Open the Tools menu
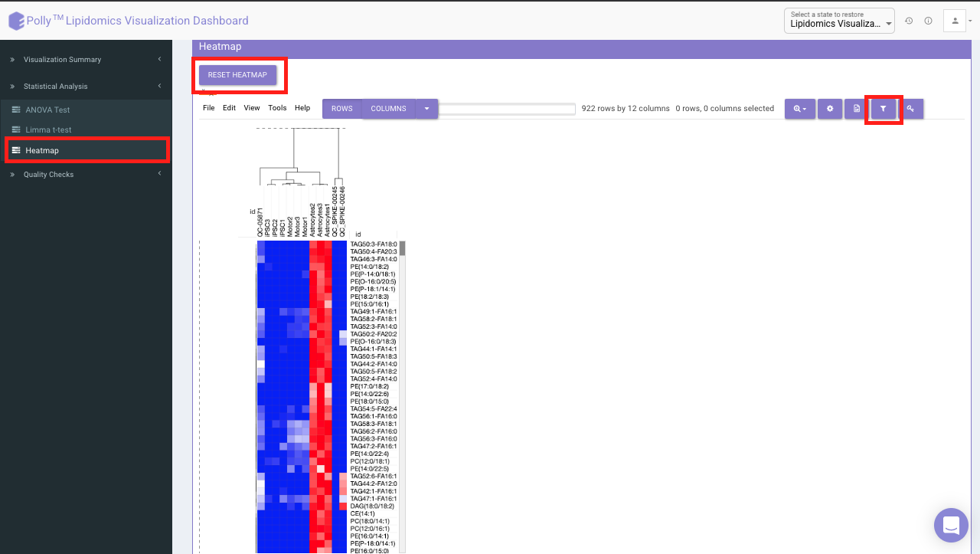The image size is (980, 554). pyautogui.click(x=277, y=108)
